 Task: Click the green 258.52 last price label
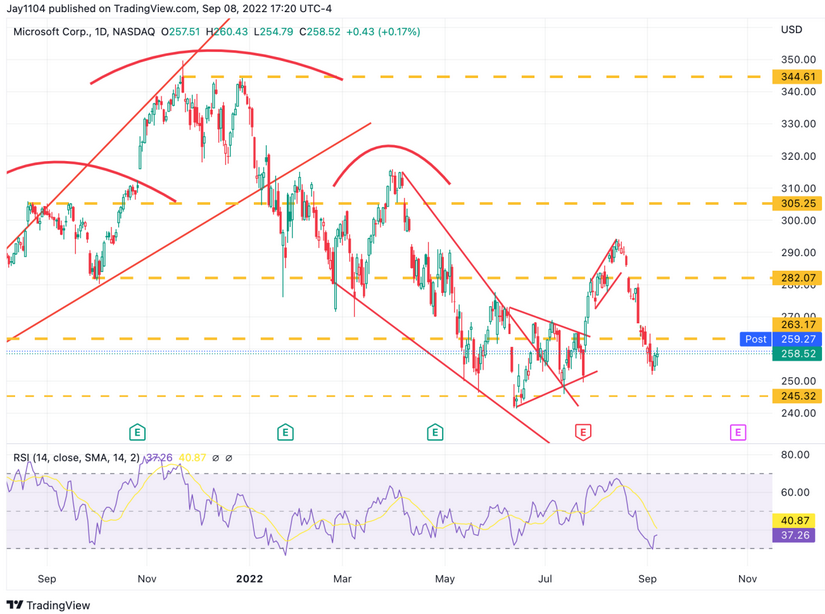[x=797, y=354]
